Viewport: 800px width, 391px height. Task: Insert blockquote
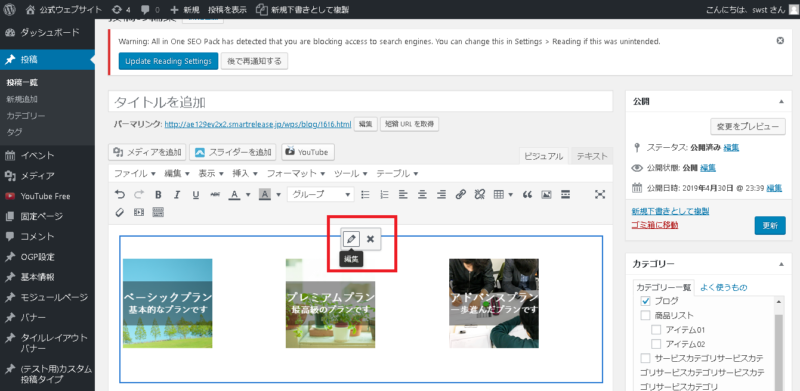528,194
